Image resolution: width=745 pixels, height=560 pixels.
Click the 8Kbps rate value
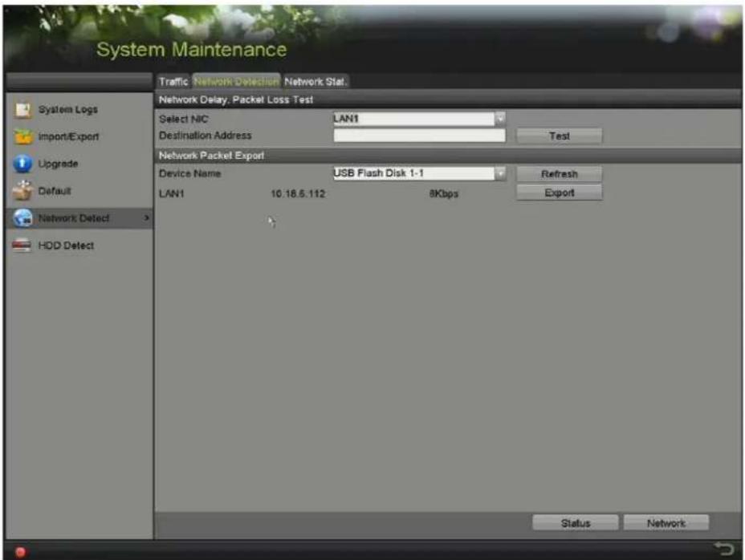click(x=444, y=194)
